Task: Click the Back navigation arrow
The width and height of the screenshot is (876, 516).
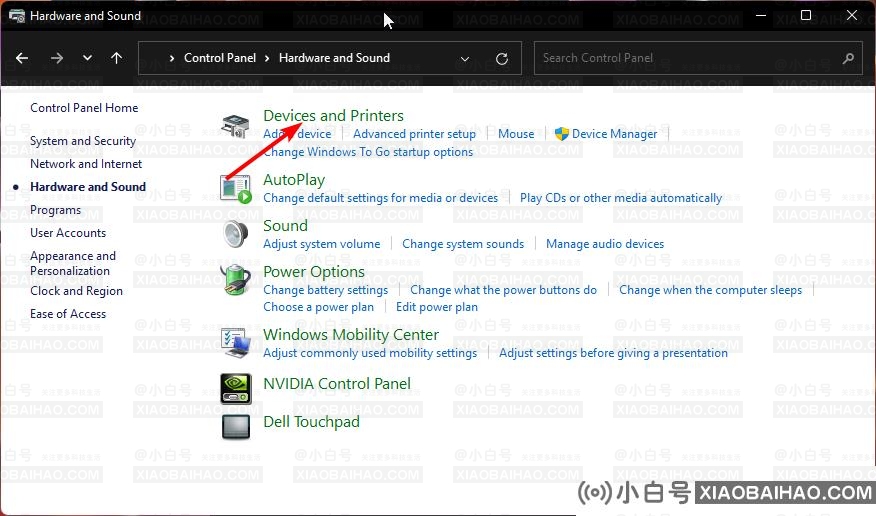Action: coord(22,58)
